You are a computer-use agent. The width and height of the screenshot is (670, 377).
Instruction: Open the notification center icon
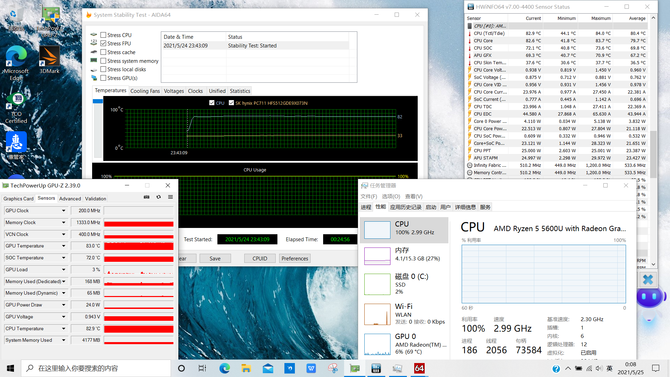[655, 368]
